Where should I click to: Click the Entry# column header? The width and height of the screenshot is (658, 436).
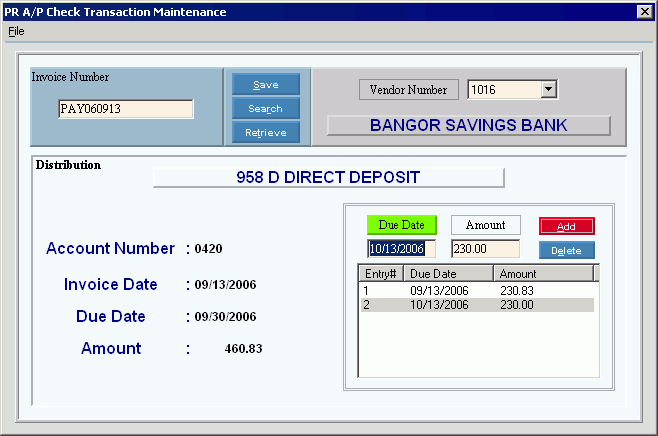pyautogui.click(x=381, y=274)
